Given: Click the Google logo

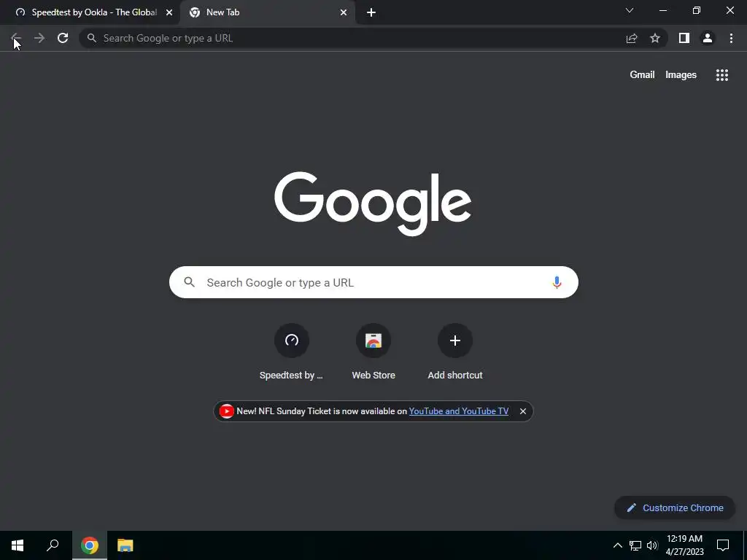Looking at the screenshot, I should 373,203.
